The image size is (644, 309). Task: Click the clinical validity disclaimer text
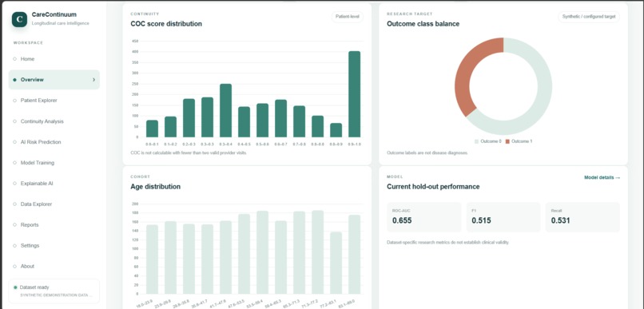pyautogui.click(x=447, y=243)
